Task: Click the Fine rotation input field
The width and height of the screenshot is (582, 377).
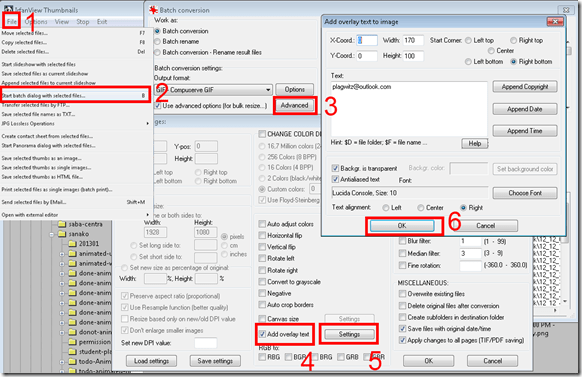Action: click(x=470, y=265)
